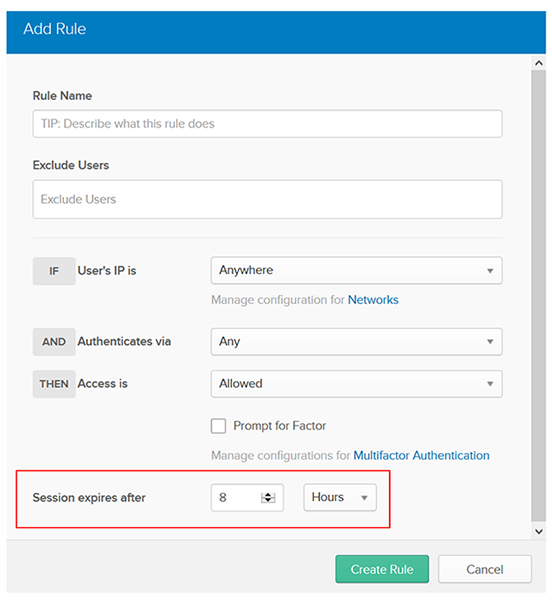Click the green Create Rule button
The height and width of the screenshot is (600, 552).
(382, 569)
